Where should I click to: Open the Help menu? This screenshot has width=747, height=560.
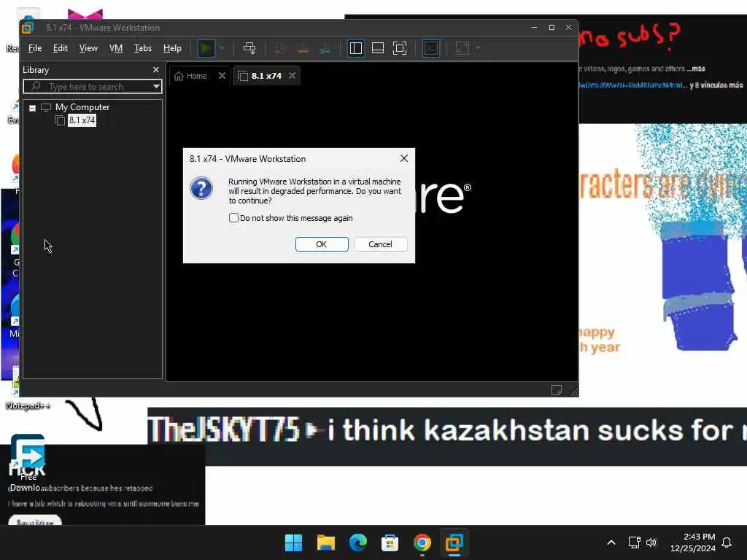(172, 48)
